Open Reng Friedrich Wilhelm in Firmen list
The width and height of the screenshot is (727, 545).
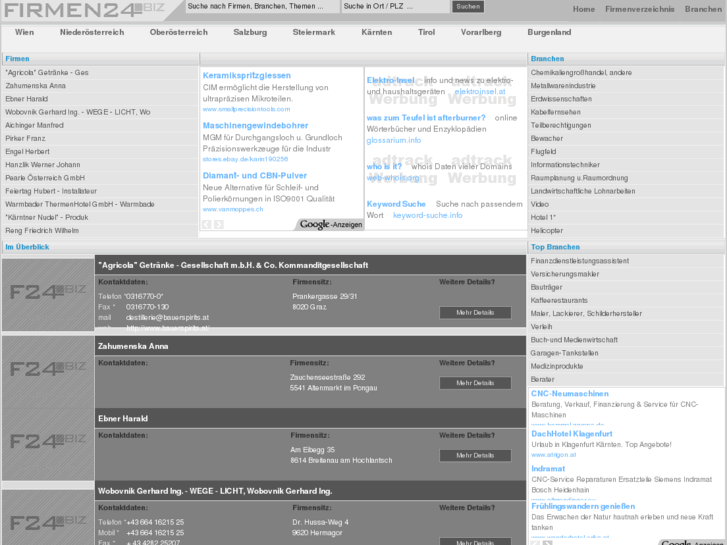42,231
